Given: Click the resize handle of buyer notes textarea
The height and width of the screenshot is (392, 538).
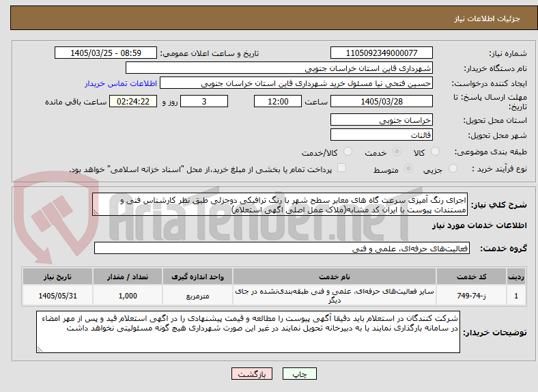Looking at the screenshot, I should click(40, 350).
